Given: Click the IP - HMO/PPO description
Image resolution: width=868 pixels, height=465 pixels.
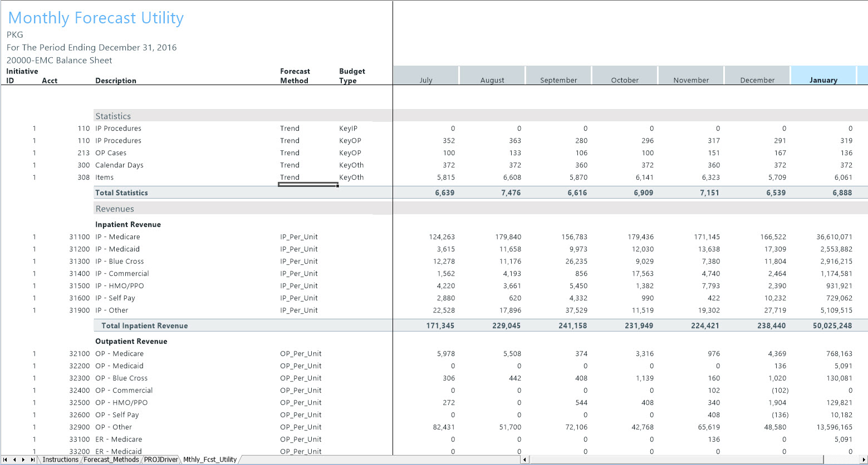Looking at the screenshot, I should point(121,286).
